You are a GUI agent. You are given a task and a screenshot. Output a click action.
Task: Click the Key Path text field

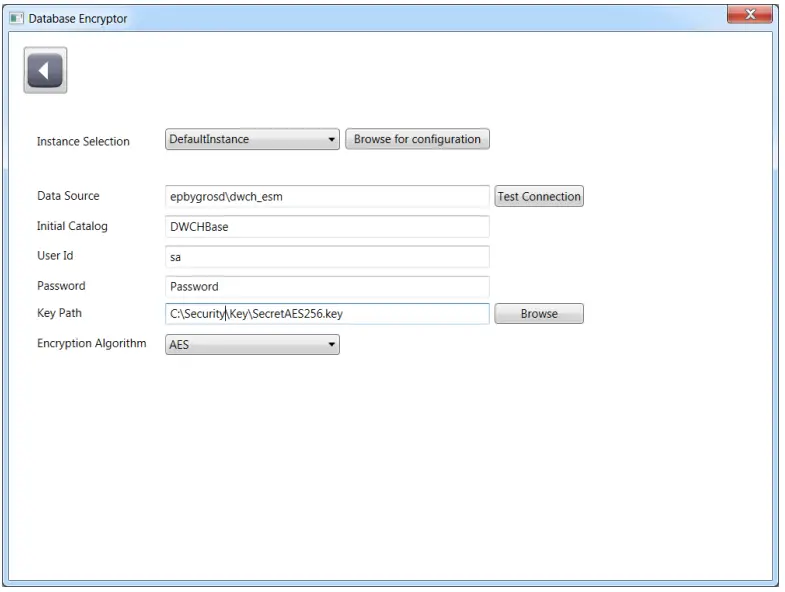point(327,314)
